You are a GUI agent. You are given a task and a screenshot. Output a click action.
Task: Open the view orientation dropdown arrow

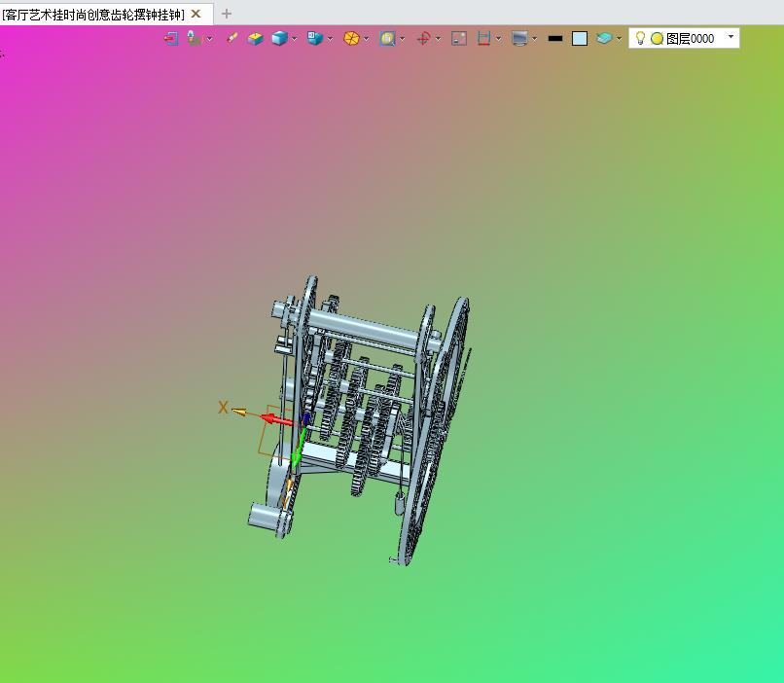pos(330,39)
